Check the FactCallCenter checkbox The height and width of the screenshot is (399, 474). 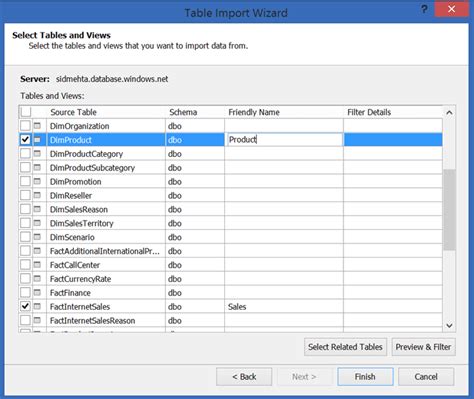[25, 265]
